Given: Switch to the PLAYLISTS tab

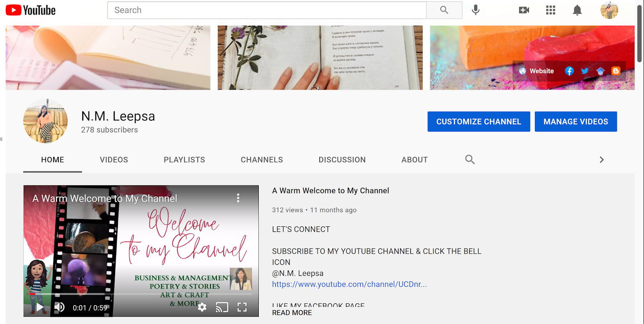Looking at the screenshot, I should point(184,160).
